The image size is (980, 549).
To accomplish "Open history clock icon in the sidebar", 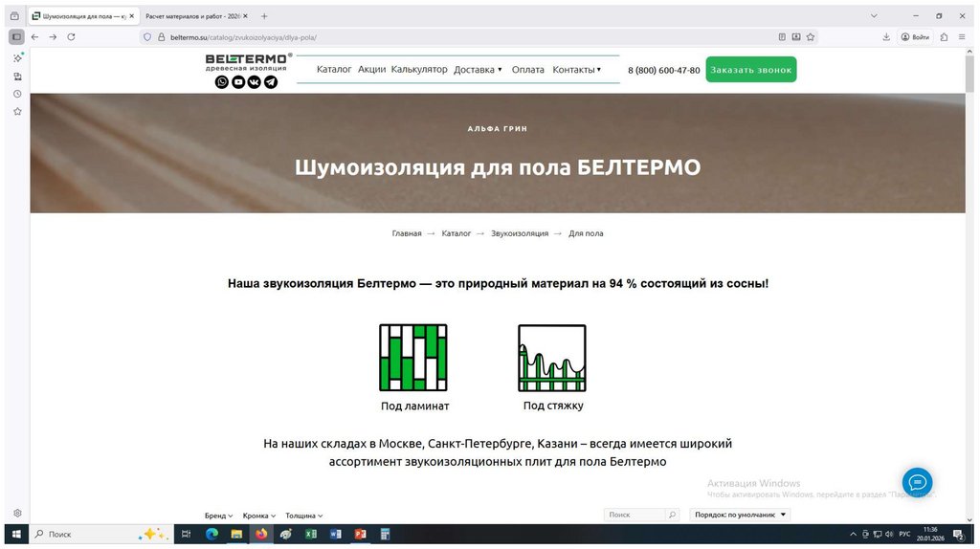I will (17, 94).
